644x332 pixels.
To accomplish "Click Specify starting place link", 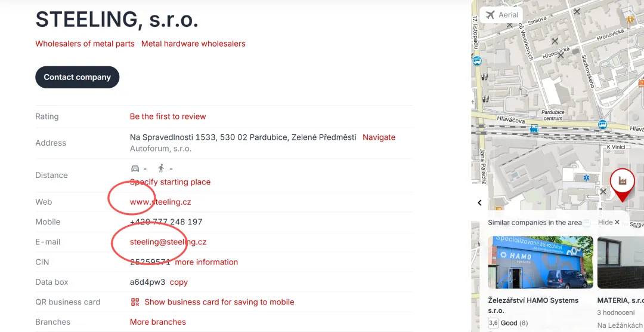I will 170,182.
